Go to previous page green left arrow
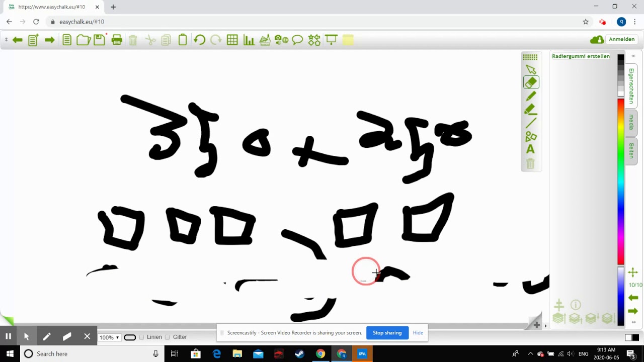 point(18,40)
